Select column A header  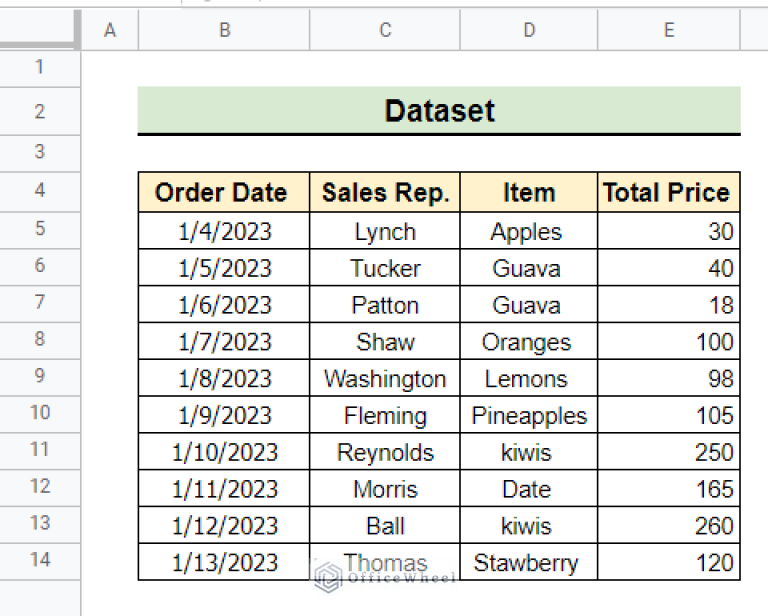tap(110, 31)
